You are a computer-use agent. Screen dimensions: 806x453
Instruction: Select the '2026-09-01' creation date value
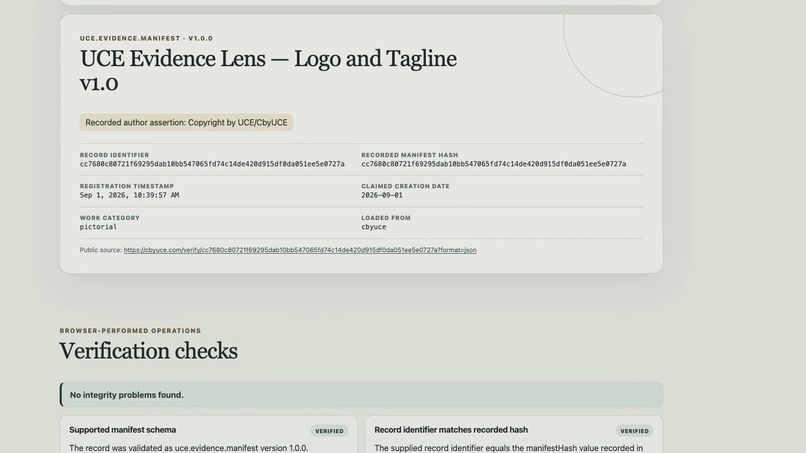[382, 195]
